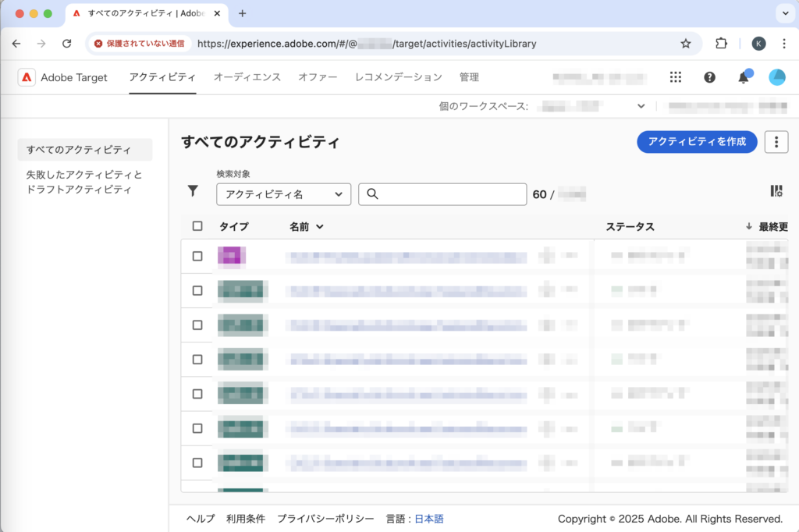Open a new browser tab
This screenshot has width=799, height=532.
click(x=243, y=14)
